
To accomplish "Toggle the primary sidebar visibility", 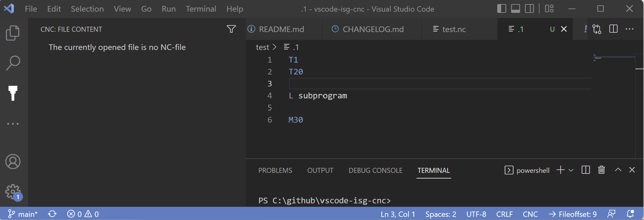I will click(502, 8).
